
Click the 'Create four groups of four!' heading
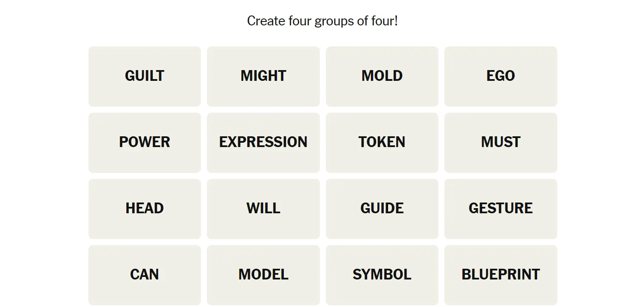322,21
